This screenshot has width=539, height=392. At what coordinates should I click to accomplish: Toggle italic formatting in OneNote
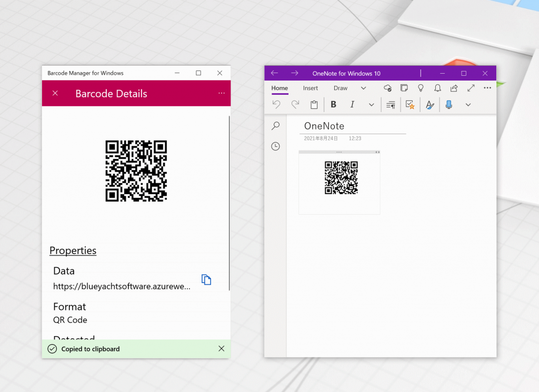click(x=352, y=104)
